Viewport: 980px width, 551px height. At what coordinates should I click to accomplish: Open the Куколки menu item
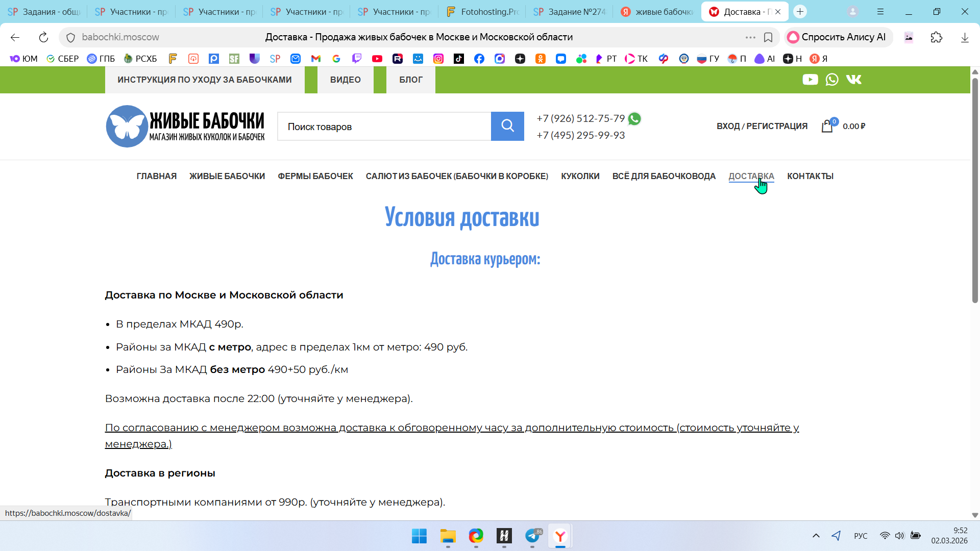(x=580, y=176)
